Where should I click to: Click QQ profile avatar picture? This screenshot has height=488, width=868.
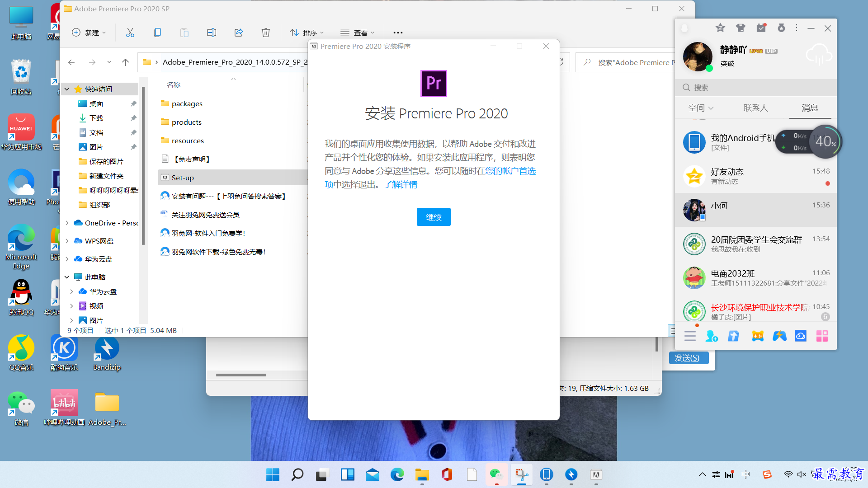698,56
